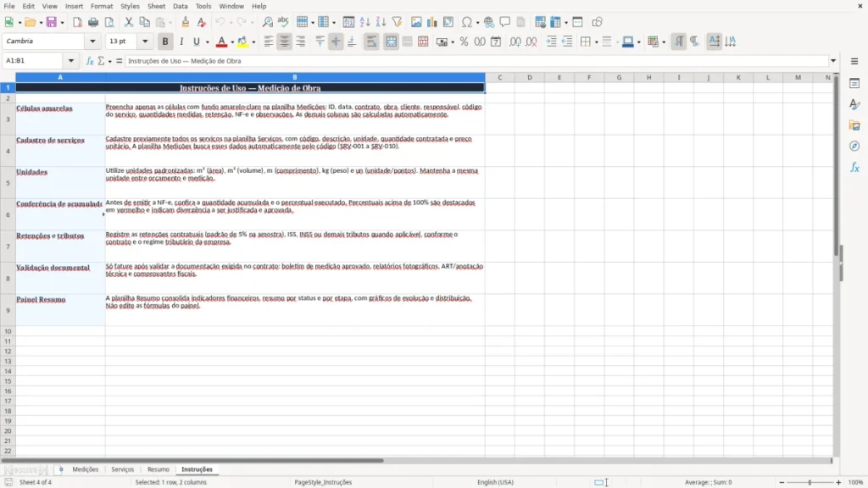Click the formula input line
The height and width of the screenshot is (488, 868).
coord(476,61)
